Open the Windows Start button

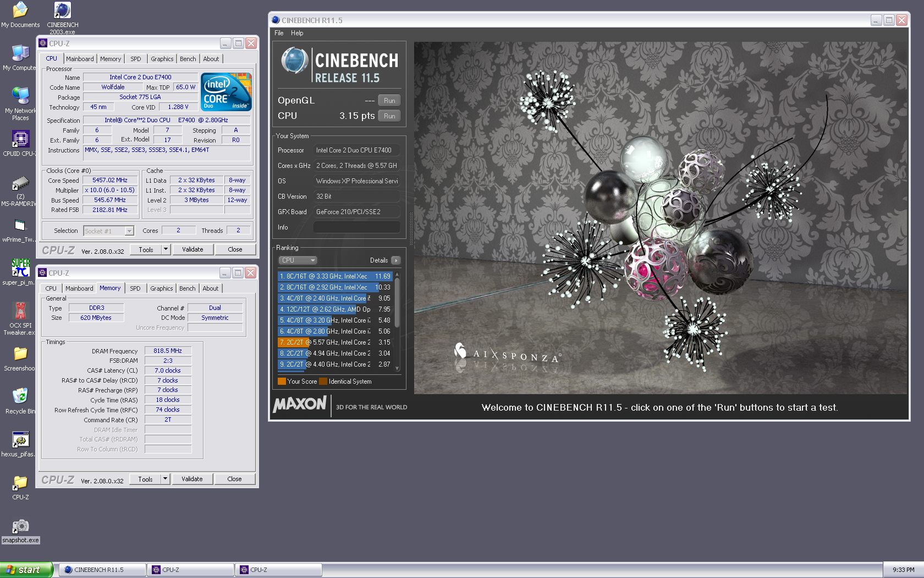click(26, 570)
